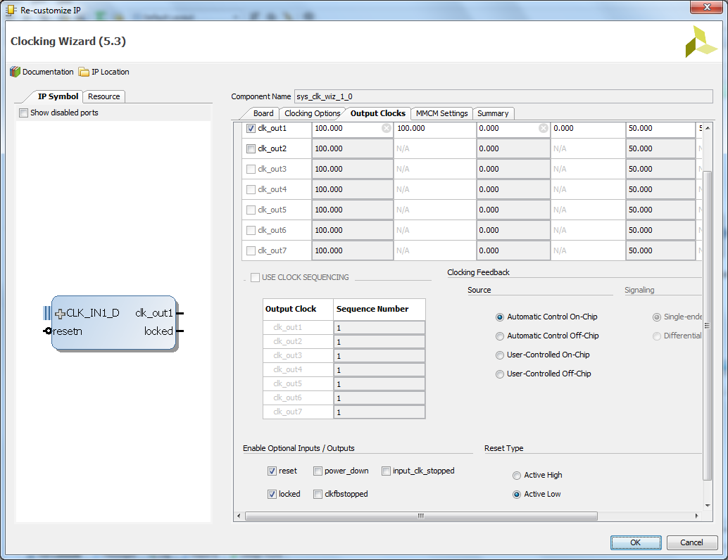Click the scroll down arrow of settings panel
The width and height of the screenshot is (728, 560).
(708, 506)
